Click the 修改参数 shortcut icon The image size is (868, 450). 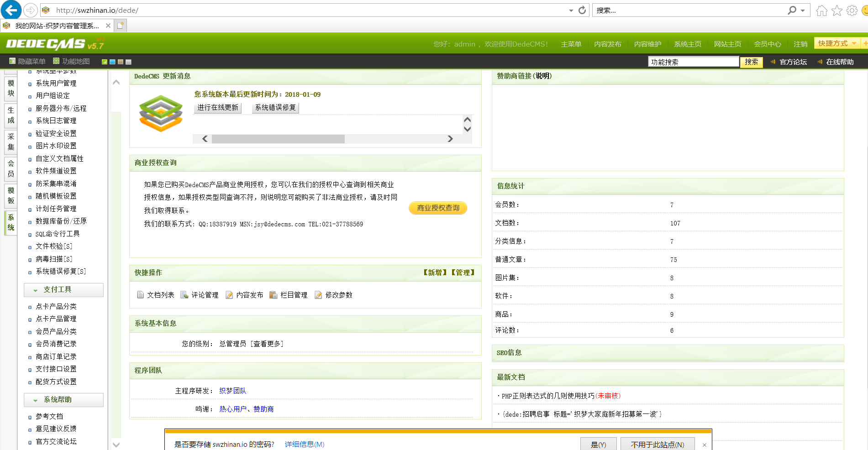click(318, 295)
